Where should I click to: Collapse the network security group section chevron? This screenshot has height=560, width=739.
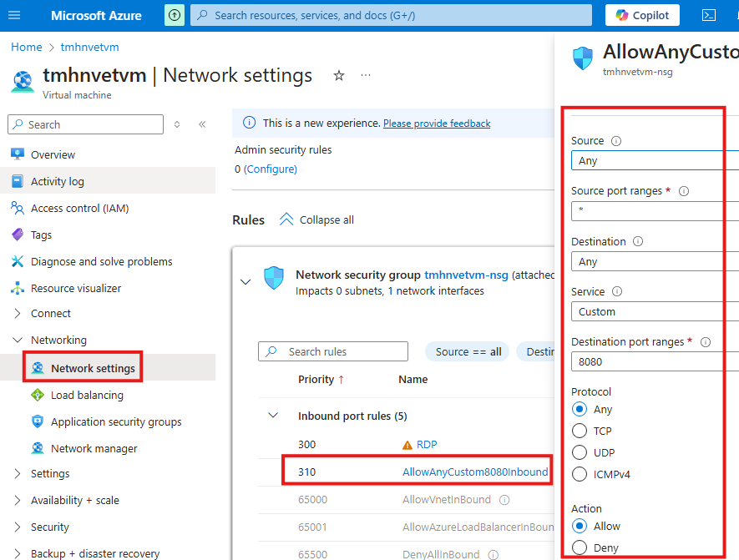click(x=245, y=282)
